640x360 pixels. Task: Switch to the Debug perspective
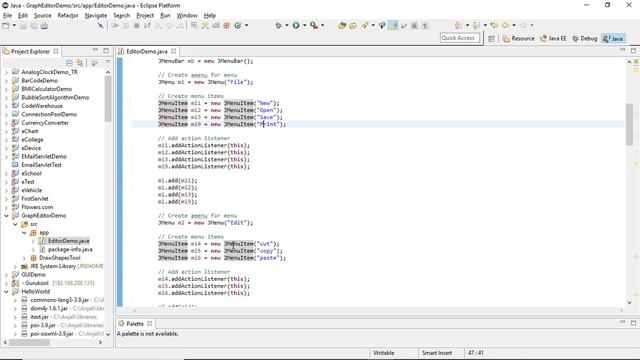(585, 38)
